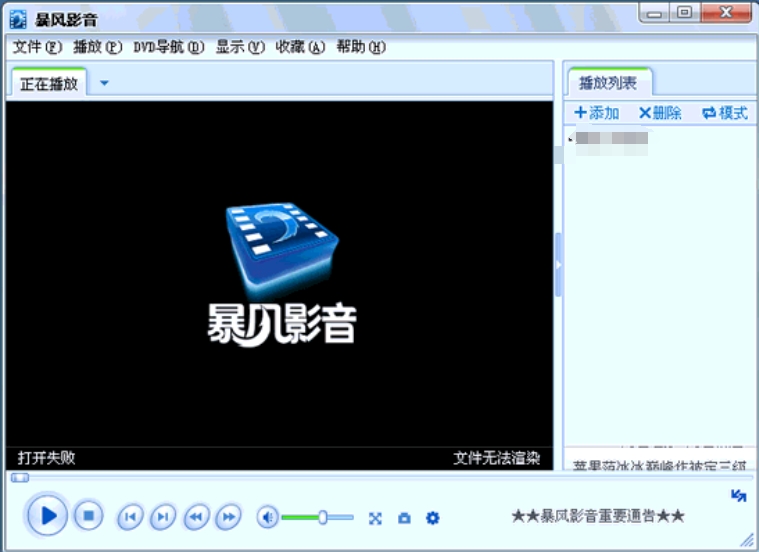The height and width of the screenshot is (552, 759).
Task: Click 模式 to change play mode
Action: 725,113
